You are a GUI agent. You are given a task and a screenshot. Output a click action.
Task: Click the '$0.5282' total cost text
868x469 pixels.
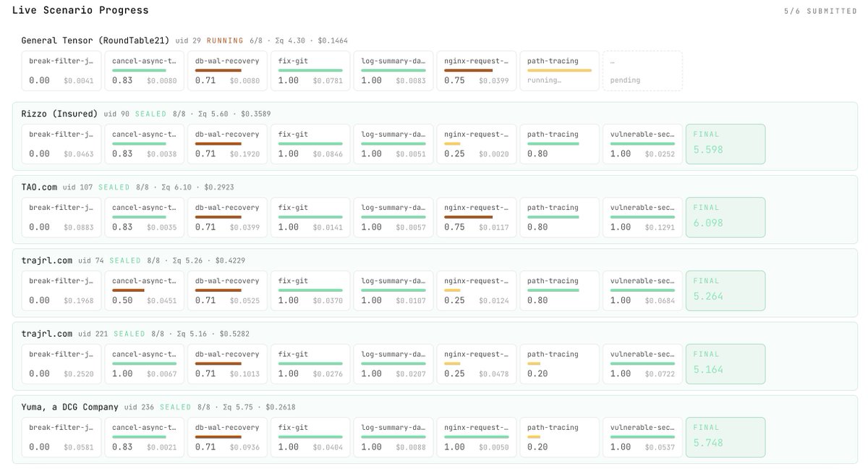coord(233,334)
